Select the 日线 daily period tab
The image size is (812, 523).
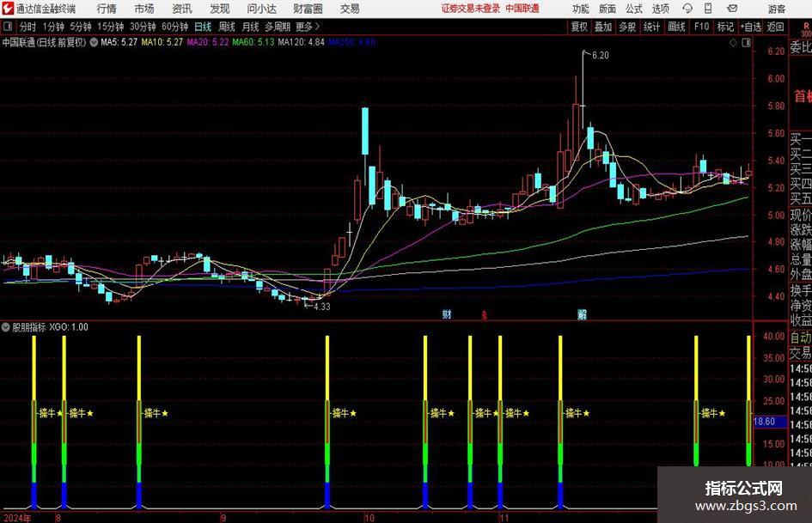[203, 27]
